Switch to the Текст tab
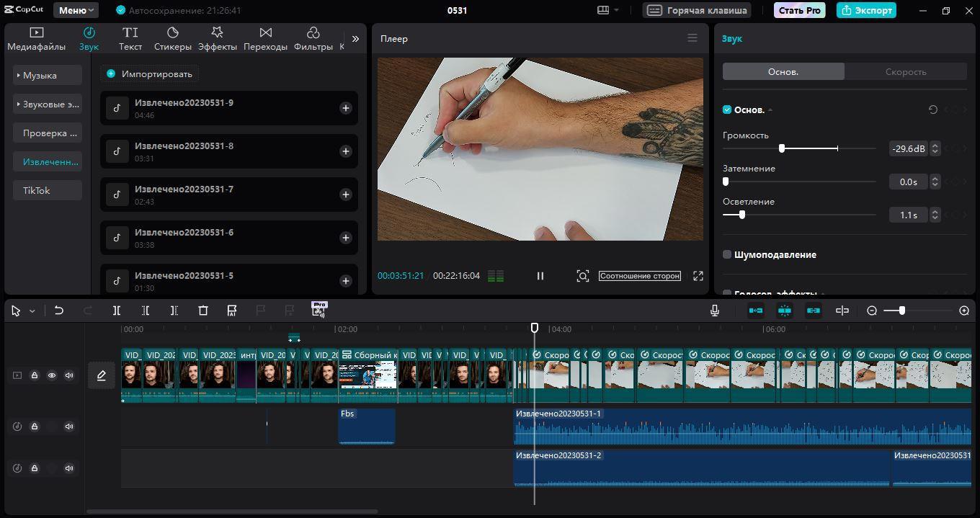 (x=130, y=39)
